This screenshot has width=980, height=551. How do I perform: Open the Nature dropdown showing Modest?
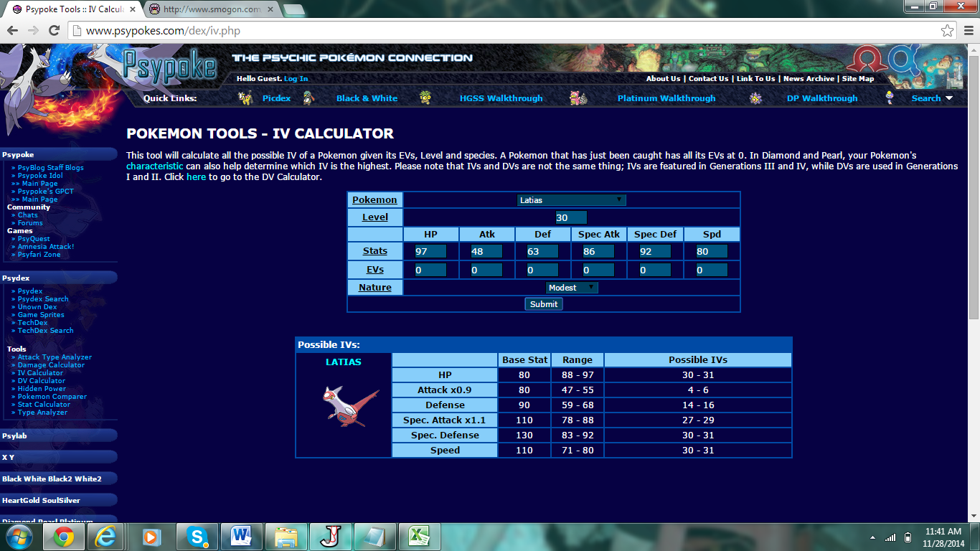[572, 288]
